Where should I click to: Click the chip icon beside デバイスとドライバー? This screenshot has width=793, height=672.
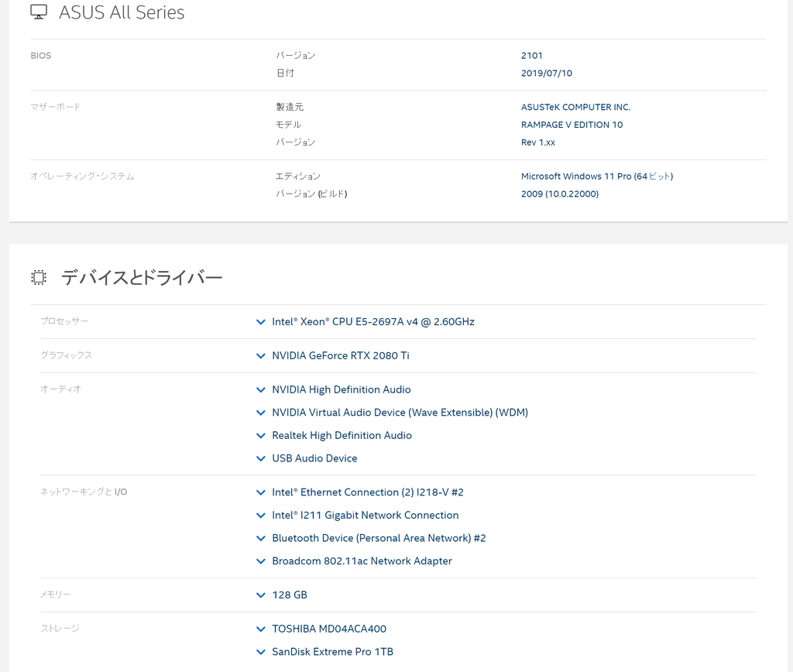tap(39, 278)
